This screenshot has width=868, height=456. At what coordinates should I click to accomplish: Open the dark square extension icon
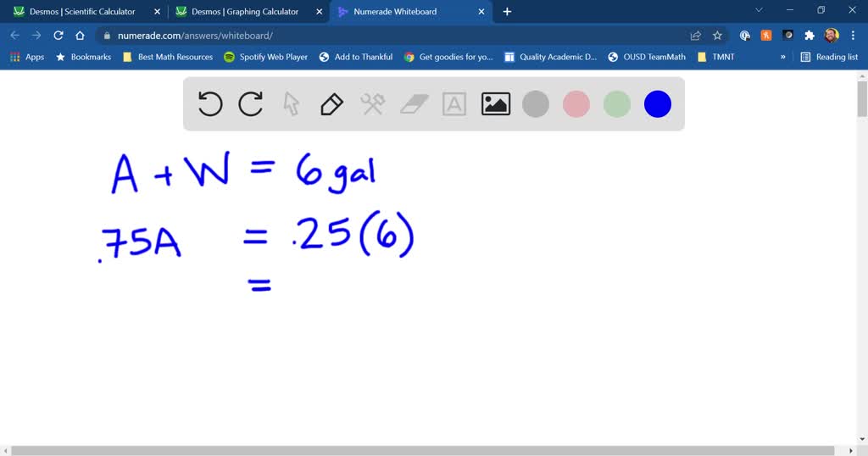pyautogui.click(x=787, y=36)
